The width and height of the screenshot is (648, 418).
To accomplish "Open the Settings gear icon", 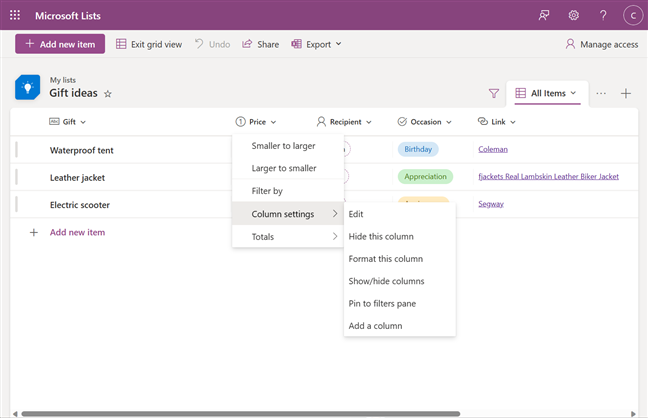I will click(x=574, y=15).
